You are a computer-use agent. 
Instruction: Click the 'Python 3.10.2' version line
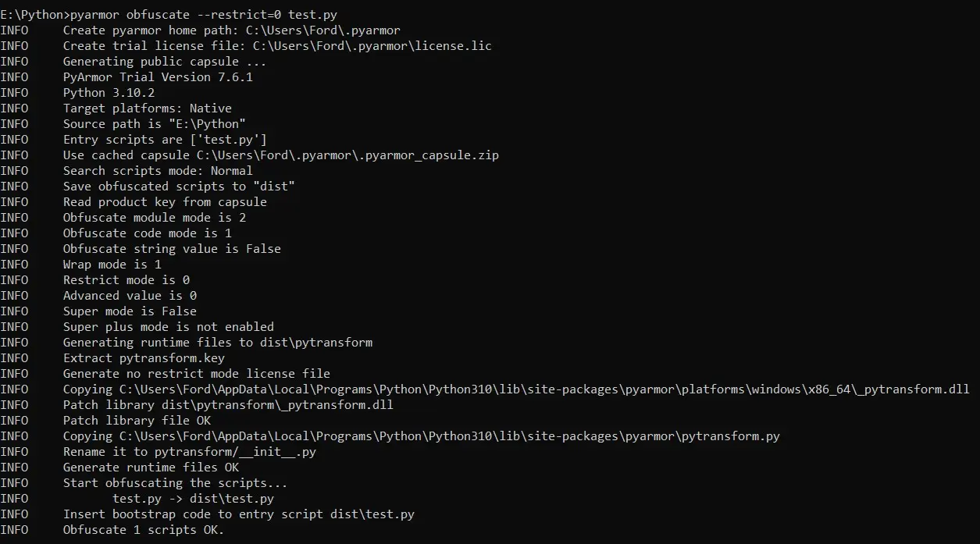[109, 93]
